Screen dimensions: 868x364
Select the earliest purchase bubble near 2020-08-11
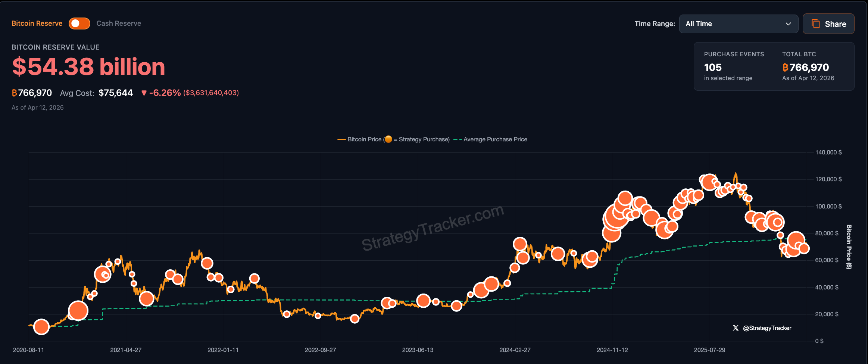41,327
